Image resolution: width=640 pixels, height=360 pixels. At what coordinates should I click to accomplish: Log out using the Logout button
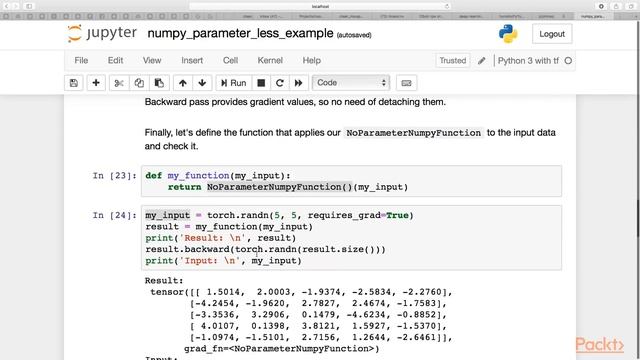pyautogui.click(x=552, y=34)
